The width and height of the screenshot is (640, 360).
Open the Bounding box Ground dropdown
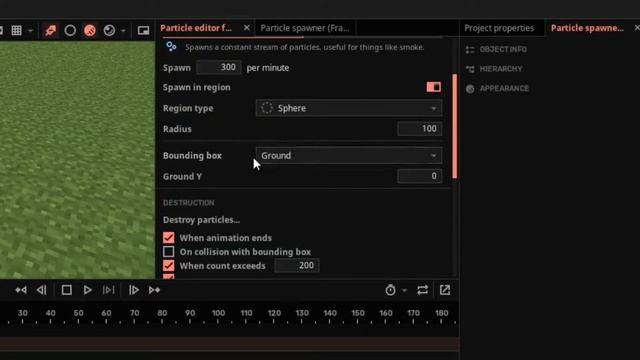[x=349, y=156]
